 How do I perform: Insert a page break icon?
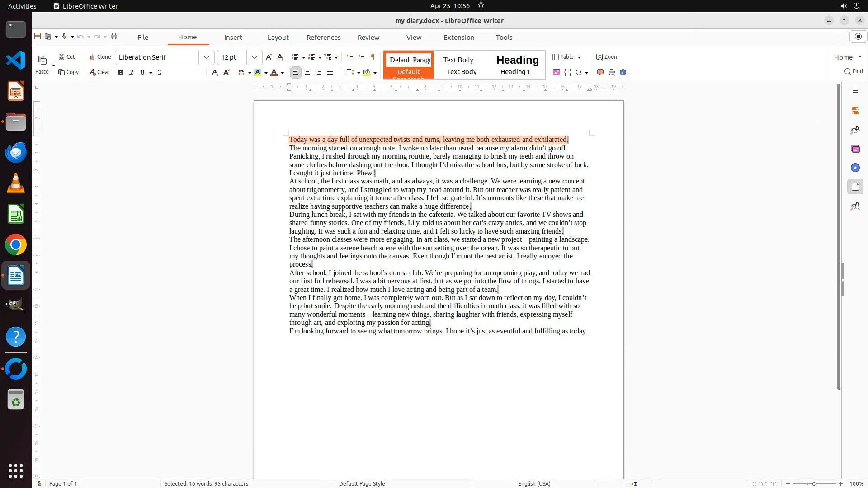pyautogui.click(x=568, y=72)
